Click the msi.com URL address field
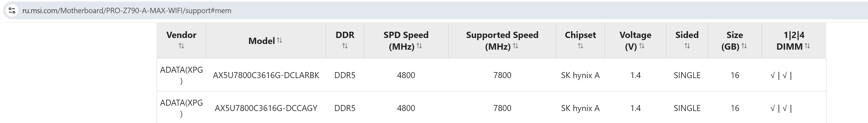The width and height of the screenshot is (868, 123). pyautogui.click(x=127, y=10)
